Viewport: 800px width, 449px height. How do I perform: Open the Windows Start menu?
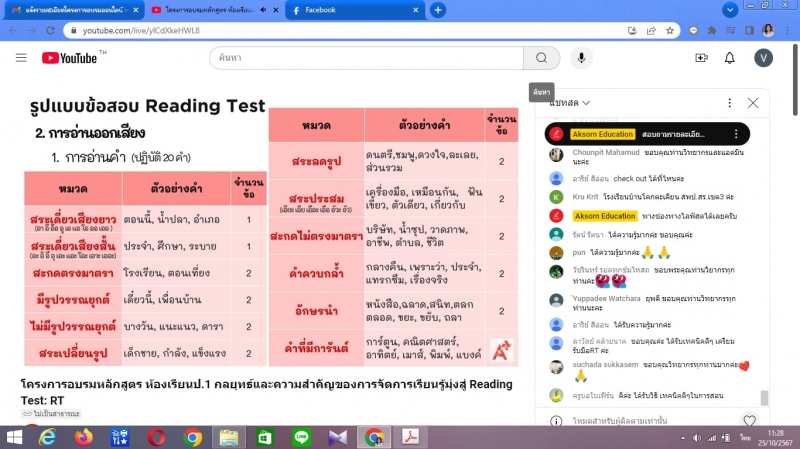tap(14, 437)
